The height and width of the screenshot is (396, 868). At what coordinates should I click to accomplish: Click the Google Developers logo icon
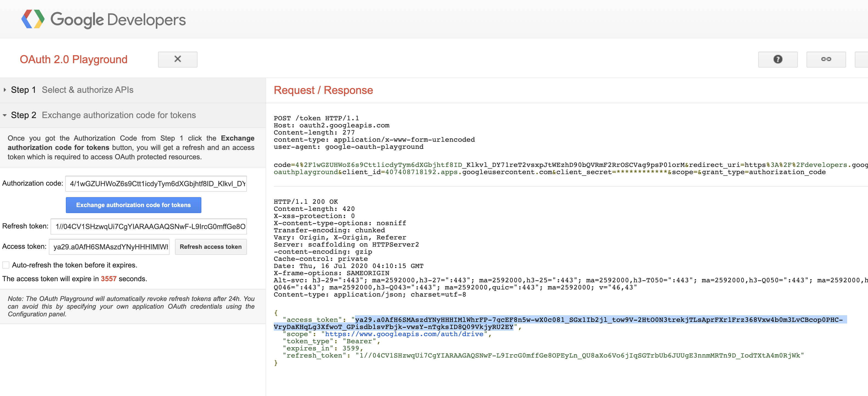pyautogui.click(x=33, y=19)
